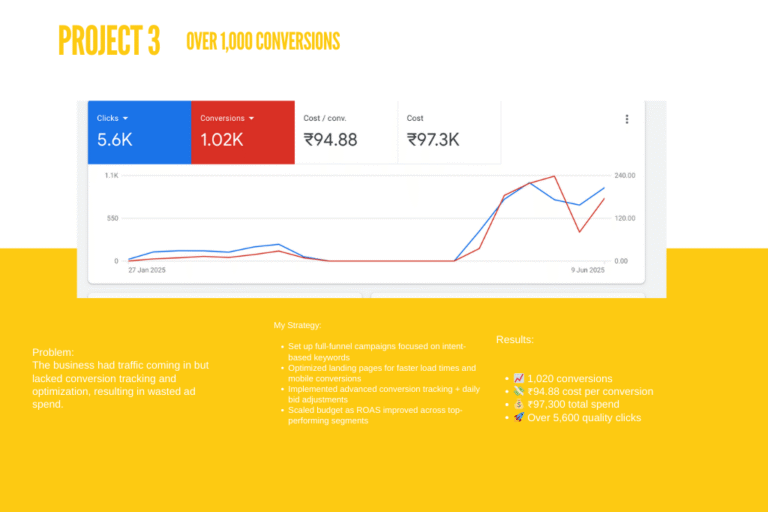Click the chart emoji beside 1,020 conversions
Image resolution: width=768 pixels, height=512 pixels.
click(x=518, y=379)
